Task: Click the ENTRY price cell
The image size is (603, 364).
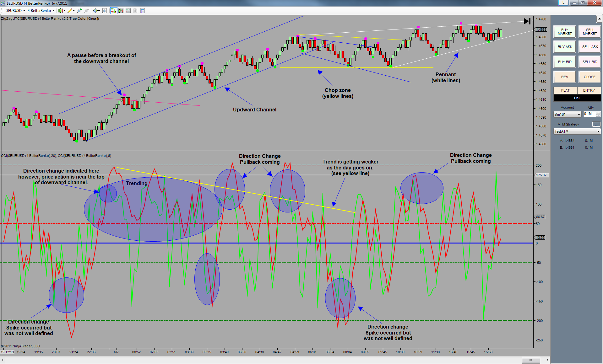Action: (x=589, y=90)
